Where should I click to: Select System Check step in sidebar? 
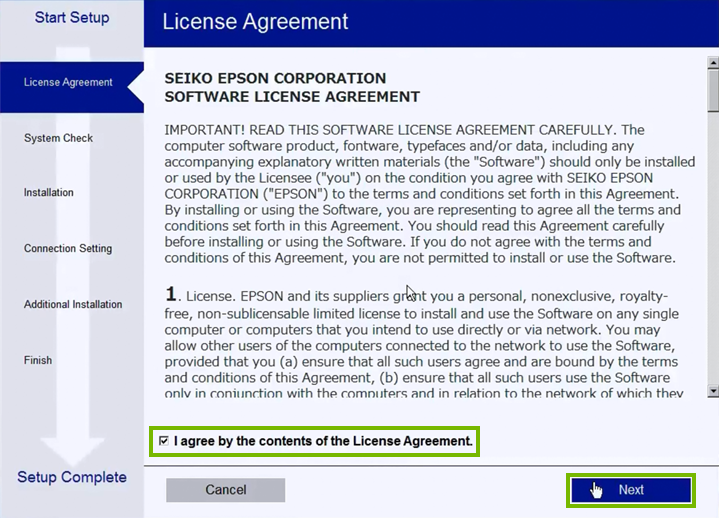pyautogui.click(x=58, y=138)
